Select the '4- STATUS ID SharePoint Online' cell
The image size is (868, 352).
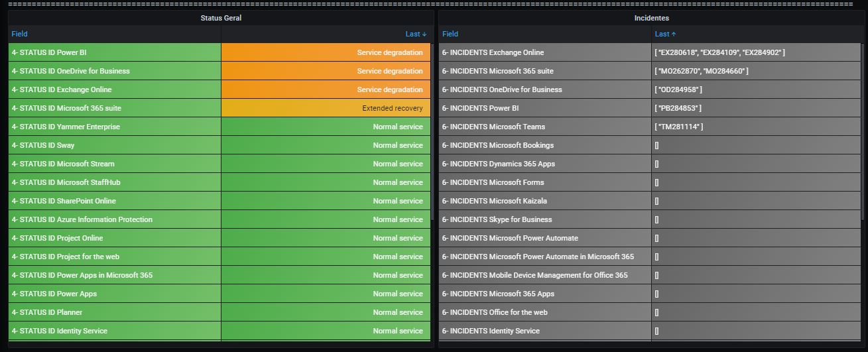click(115, 201)
